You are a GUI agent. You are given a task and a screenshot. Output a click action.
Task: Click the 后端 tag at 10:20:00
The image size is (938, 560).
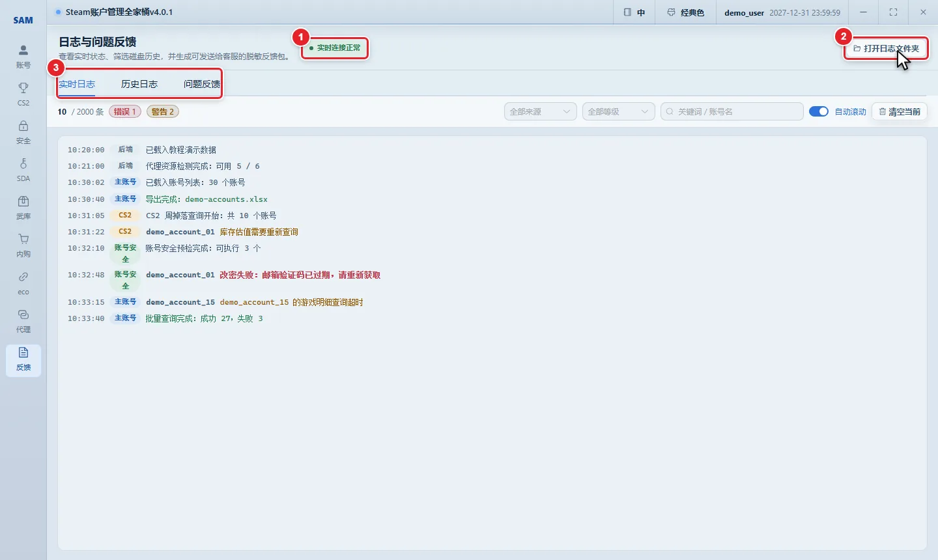[x=125, y=150]
